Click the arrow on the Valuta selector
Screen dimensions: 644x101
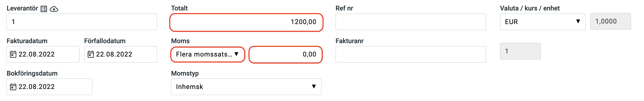coord(578,21)
